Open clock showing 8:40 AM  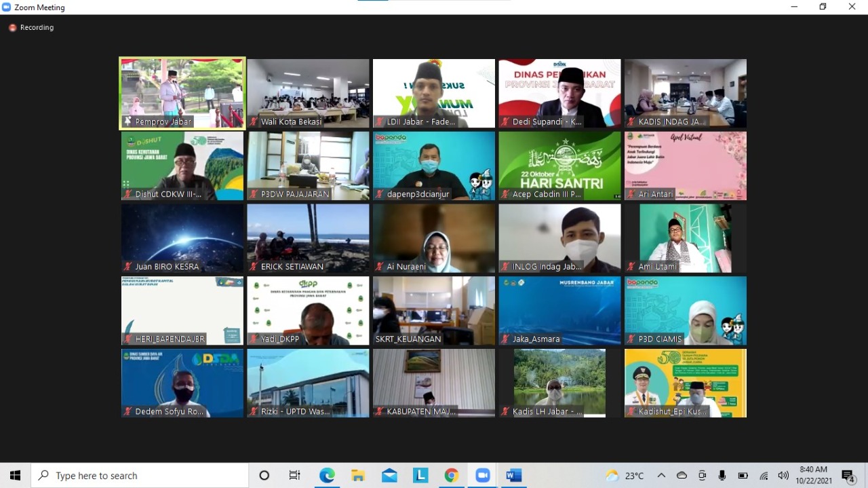point(813,475)
